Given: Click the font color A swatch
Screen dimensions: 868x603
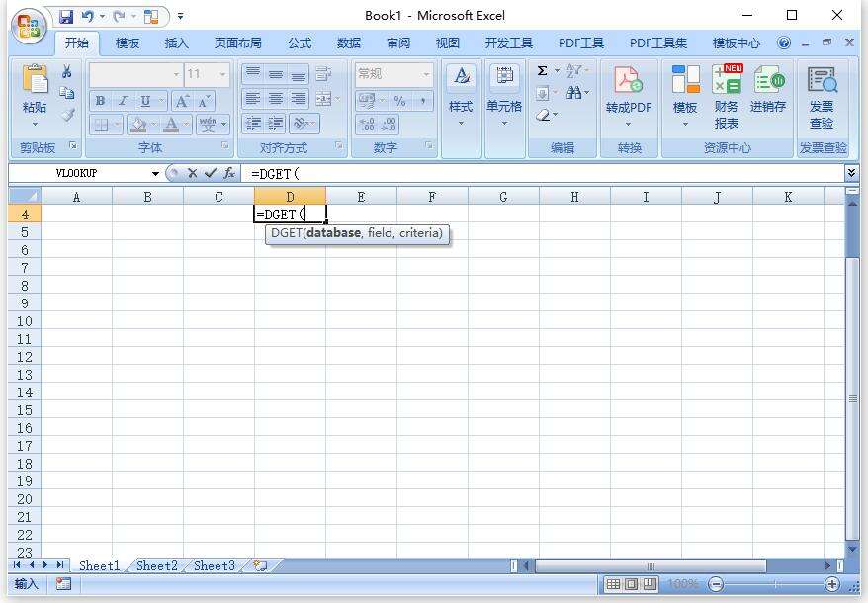Looking at the screenshot, I should [x=171, y=125].
